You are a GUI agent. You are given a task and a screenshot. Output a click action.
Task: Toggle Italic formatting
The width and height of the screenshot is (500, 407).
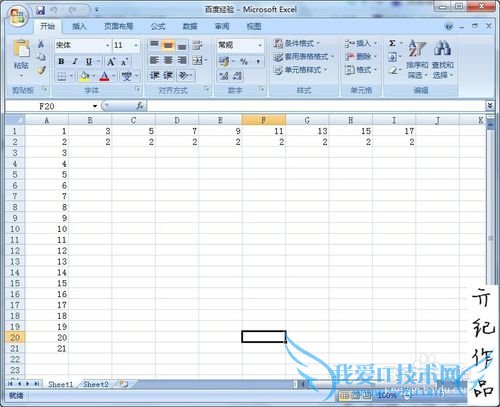coord(75,61)
